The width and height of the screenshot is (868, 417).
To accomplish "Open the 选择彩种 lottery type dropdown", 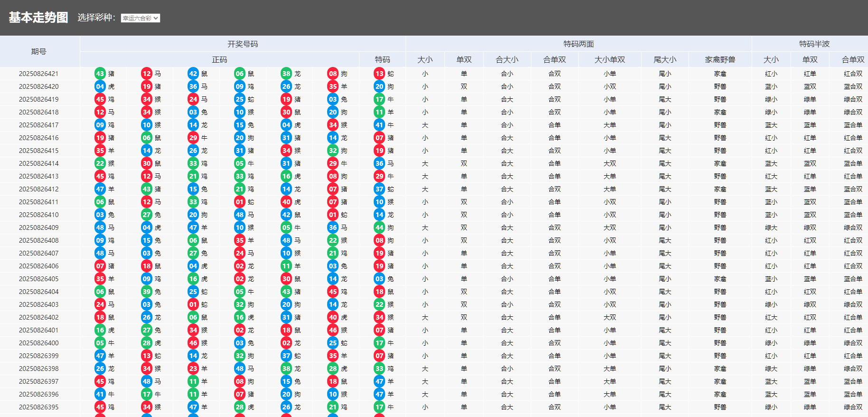I will 140,18.
